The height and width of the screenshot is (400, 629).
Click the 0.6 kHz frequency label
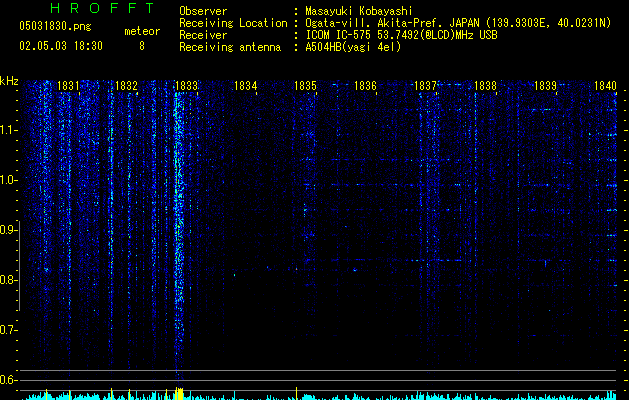[8, 380]
